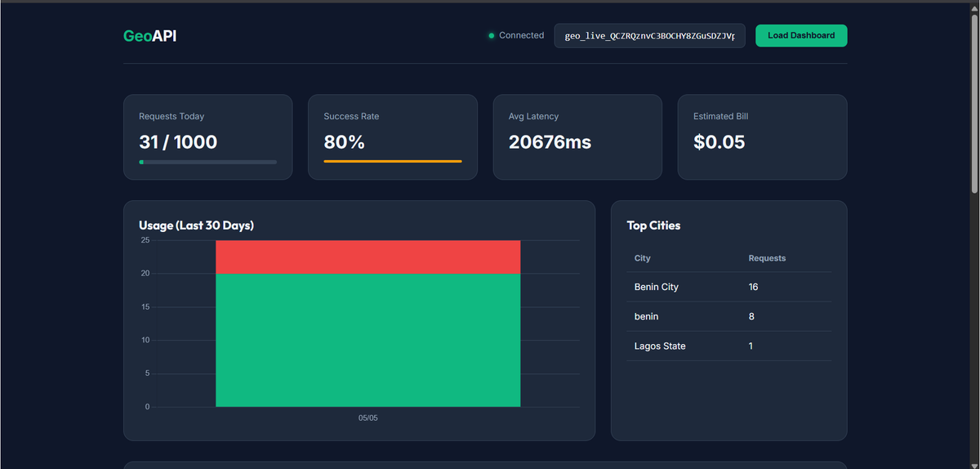Screen dimensions: 980x469
Task: Click the Success Rate label
Action: pos(351,116)
